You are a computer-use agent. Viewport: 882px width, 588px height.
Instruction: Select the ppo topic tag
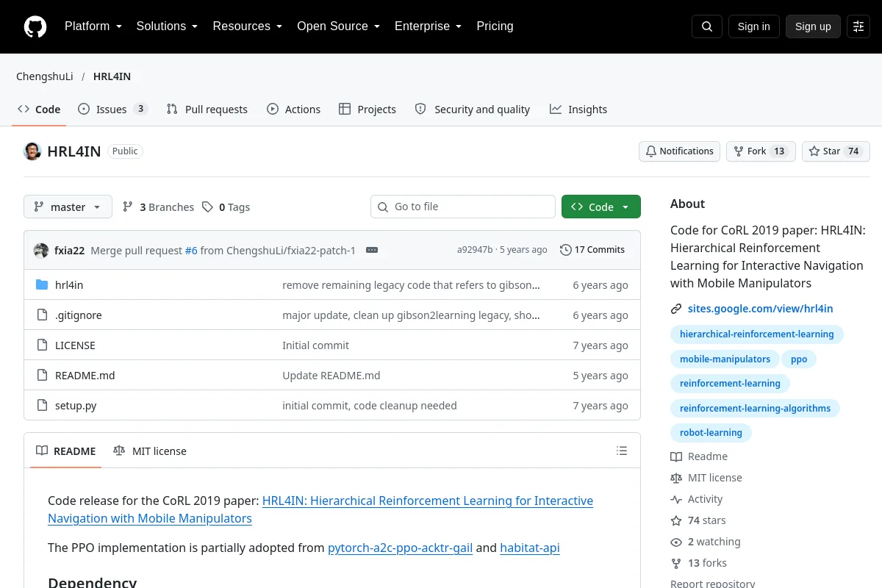(x=799, y=359)
